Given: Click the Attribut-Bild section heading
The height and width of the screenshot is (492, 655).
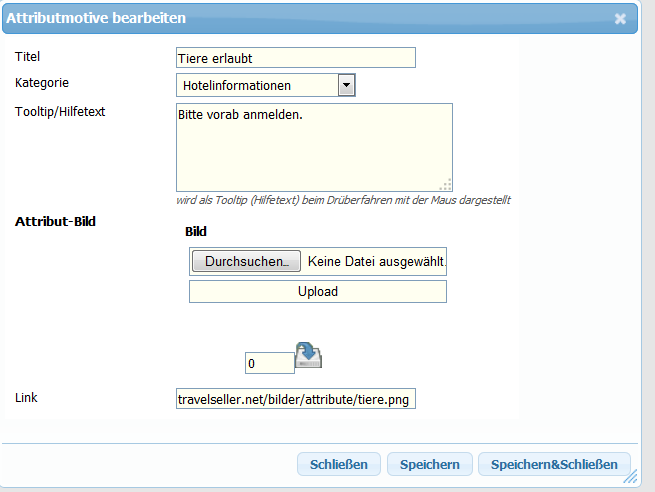Looking at the screenshot, I should click(x=55, y=221).
